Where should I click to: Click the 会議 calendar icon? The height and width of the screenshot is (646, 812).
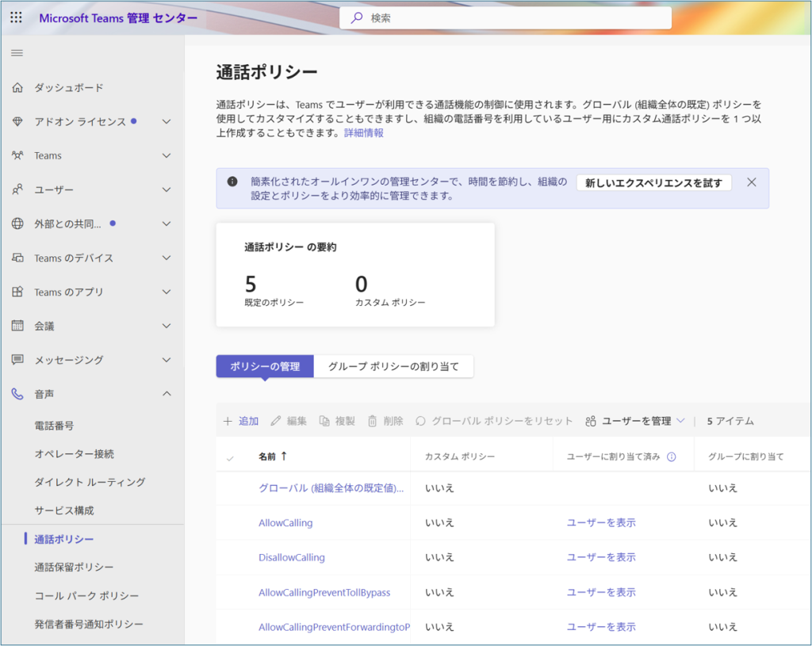tap(17, 326)
